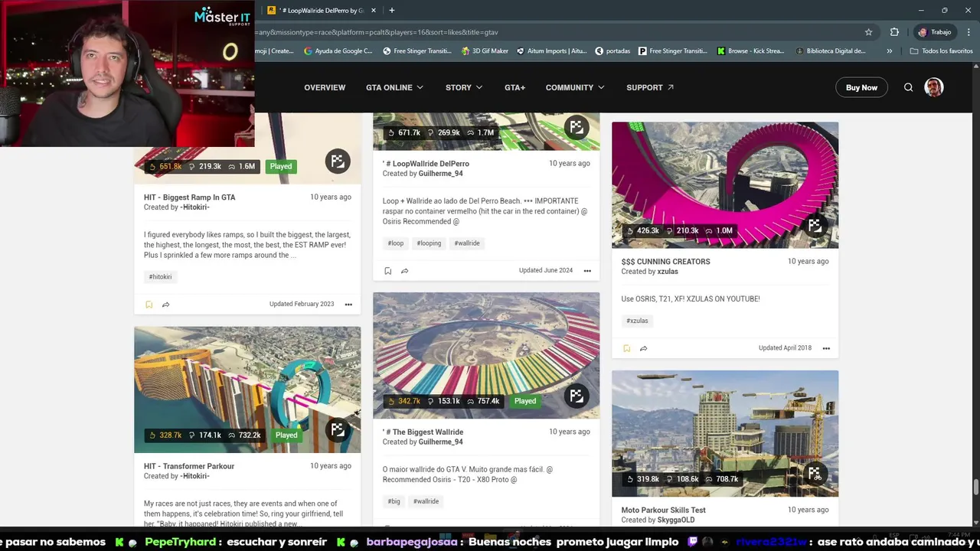Share the $$$ CUNNING CREATORS job
980x551 pixels.
coord(643,348)
